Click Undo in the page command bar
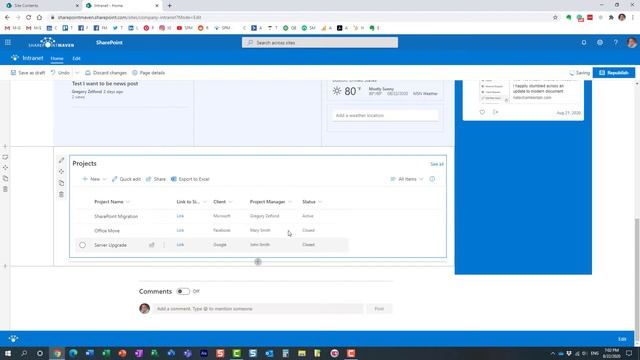 pos(60,73)
